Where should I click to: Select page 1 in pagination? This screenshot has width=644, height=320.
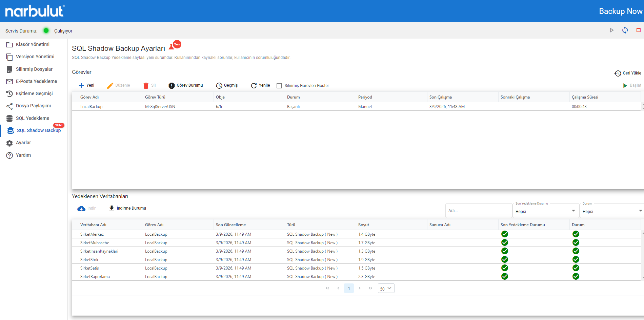pos(349,289)
